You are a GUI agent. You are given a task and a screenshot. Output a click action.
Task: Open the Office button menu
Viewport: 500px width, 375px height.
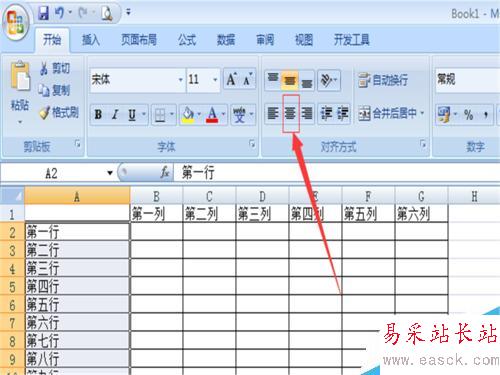pos(16,23)
